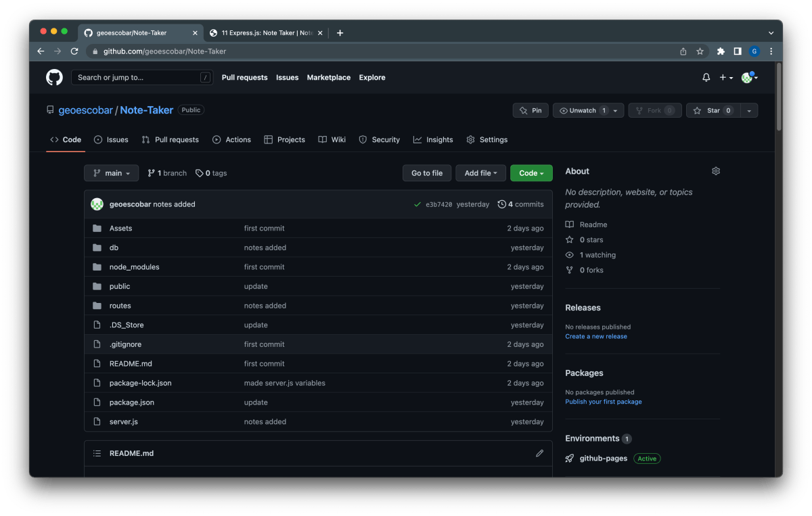Expand star lists dropdown arrow
This screenshot has height=516, width=812.
[x=749, y=110]
